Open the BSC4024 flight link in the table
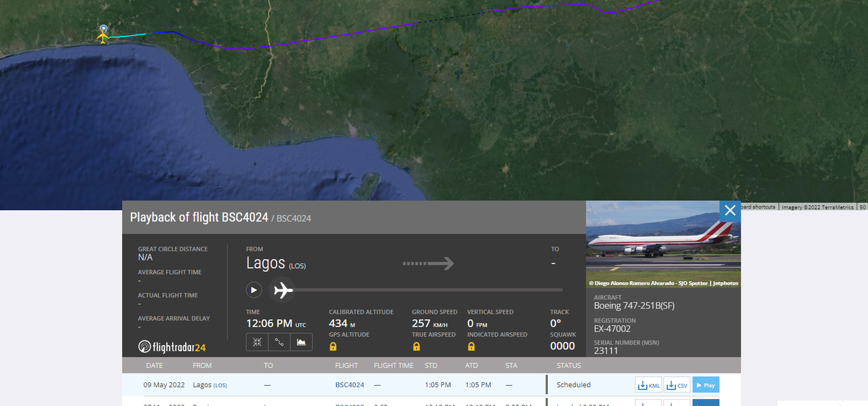This screenshot has height=406, width=868. point(350,385)
